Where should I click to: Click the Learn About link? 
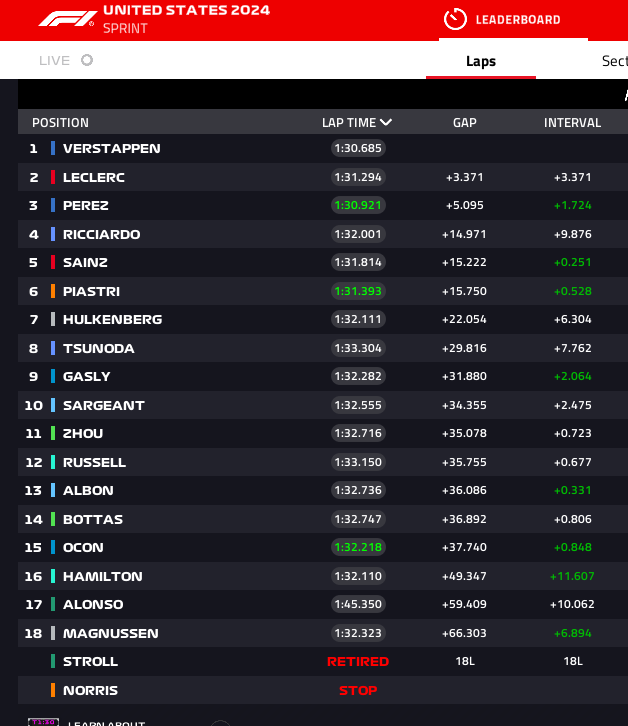[105, 721]
